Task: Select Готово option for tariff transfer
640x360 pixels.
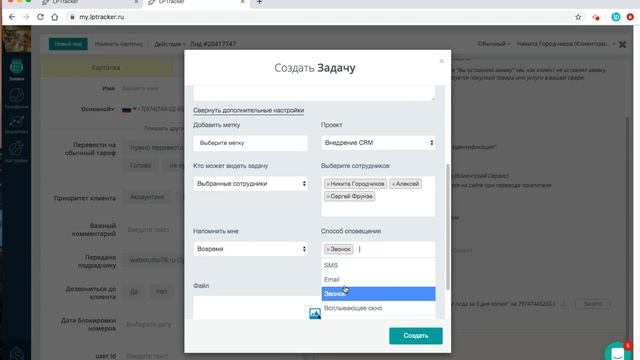Action: coord(140,165)
